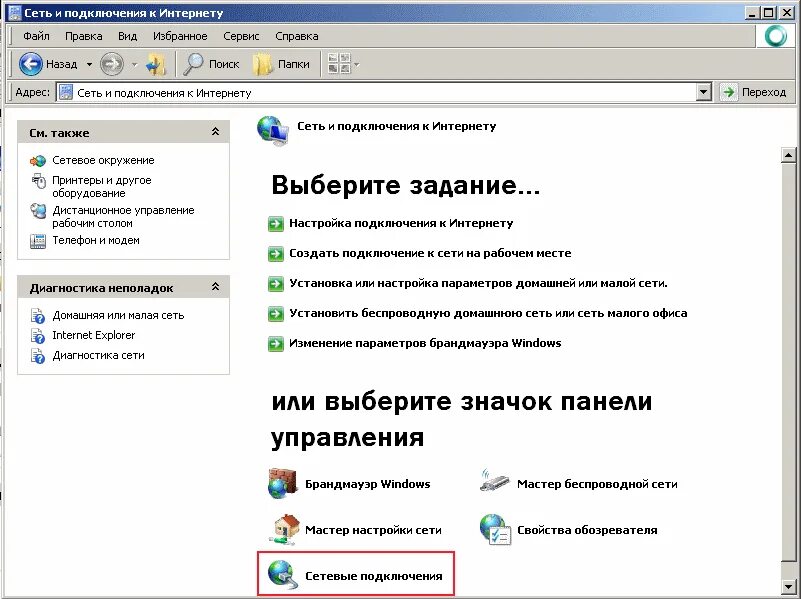
Task: Click the scrollbar up arrow
Action: [788, 155]
